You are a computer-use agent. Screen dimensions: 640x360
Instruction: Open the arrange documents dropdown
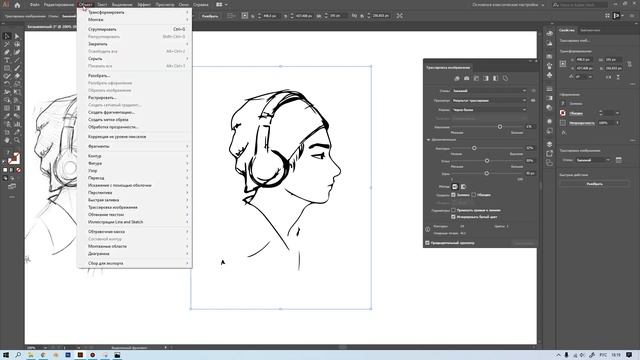point(222,5)
